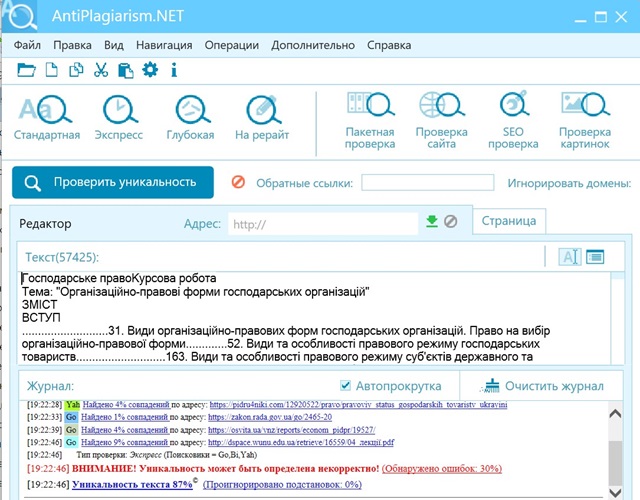Screen dimensions: 640x500
Task: Open the Навигация menu
Action: coord(164,45)
